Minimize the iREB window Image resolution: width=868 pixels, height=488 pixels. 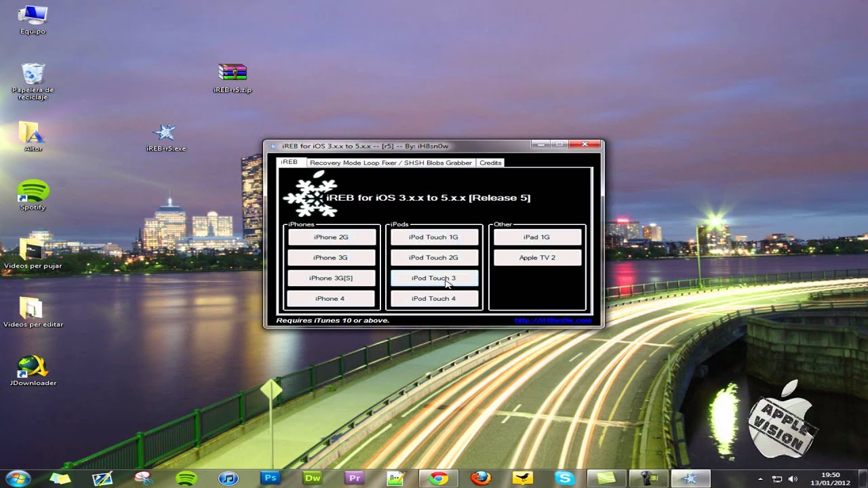tap(540, 144)
